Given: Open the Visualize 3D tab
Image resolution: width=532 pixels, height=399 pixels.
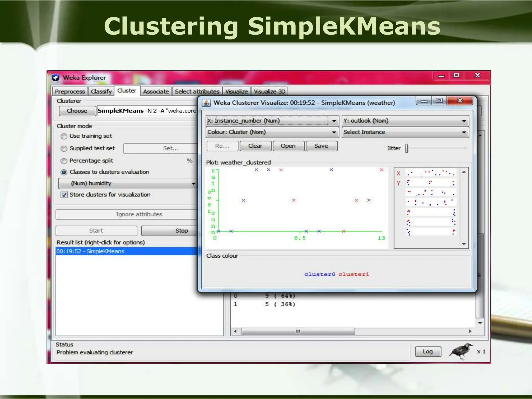Looking at the screenshot, I should [x=269, y=91].
